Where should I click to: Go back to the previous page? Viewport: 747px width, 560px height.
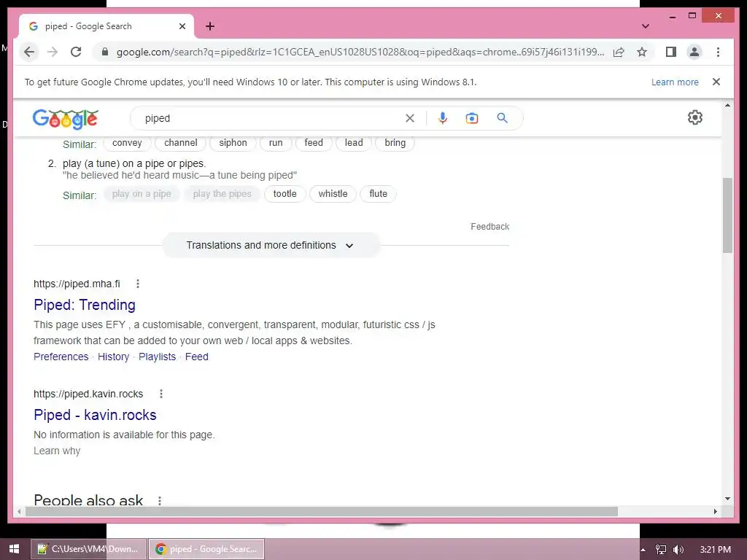(29, 52)
